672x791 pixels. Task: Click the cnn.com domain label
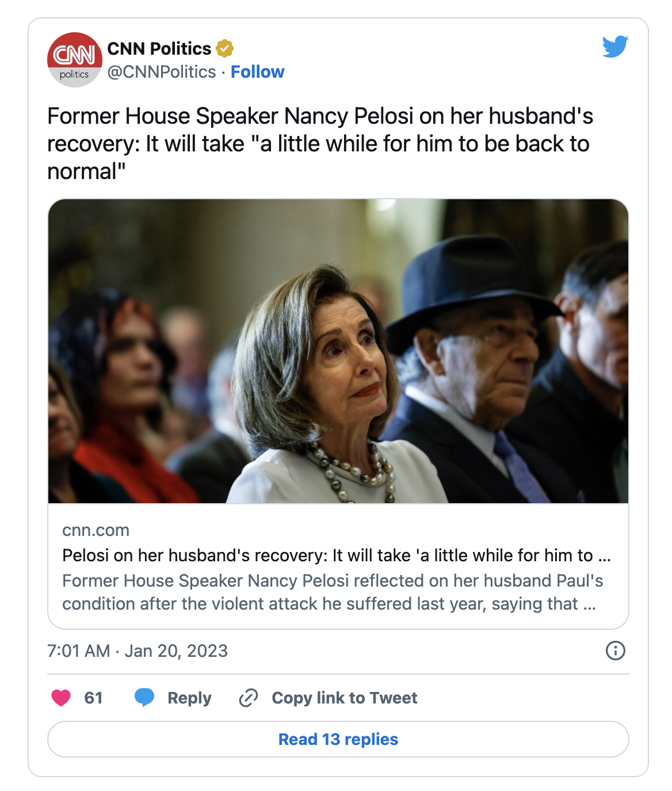coord(96,530)
